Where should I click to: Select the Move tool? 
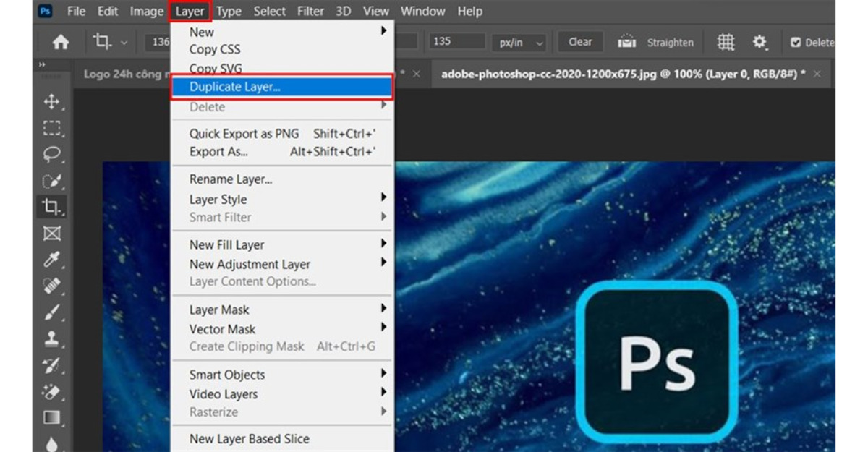click(52, 102)
